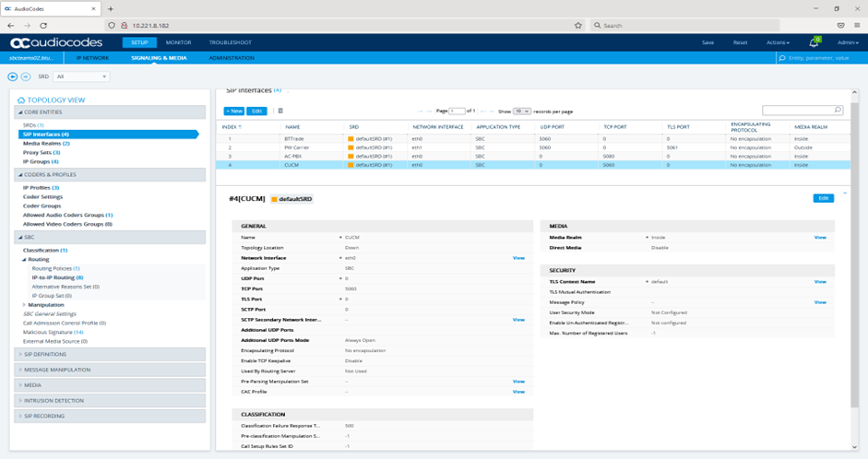Click the View link for Message Policy
The image size is (868, 459).
(820, 302)
